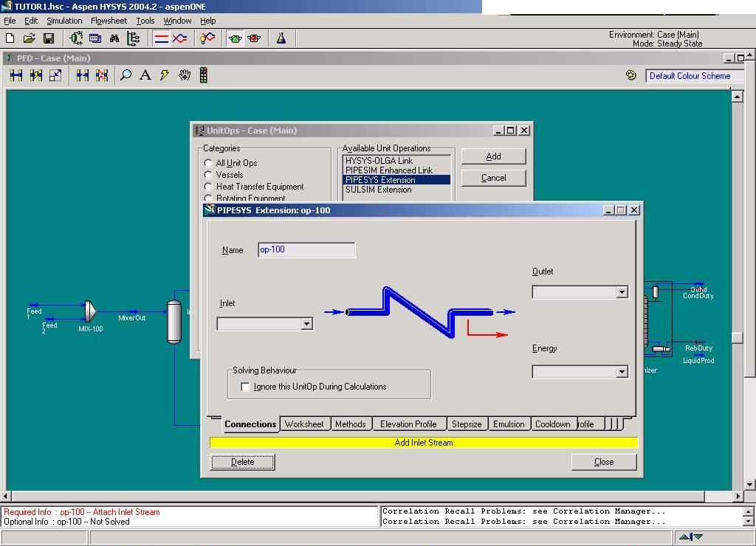Viewport: 756px width, 546px height.
Task: Select HYSYS-OLGA Link in unit operations list
Action: tap(396, 160)
